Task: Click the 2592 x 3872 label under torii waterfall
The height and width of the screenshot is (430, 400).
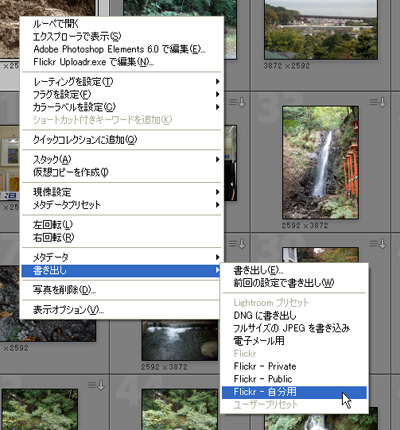Action: 305,225
